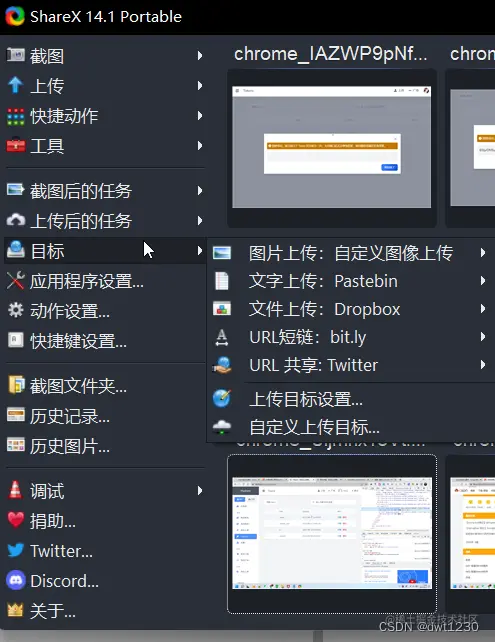Click the blue 上传 upload arrow icon
The image size is (495, 642).
pos(16,85)
